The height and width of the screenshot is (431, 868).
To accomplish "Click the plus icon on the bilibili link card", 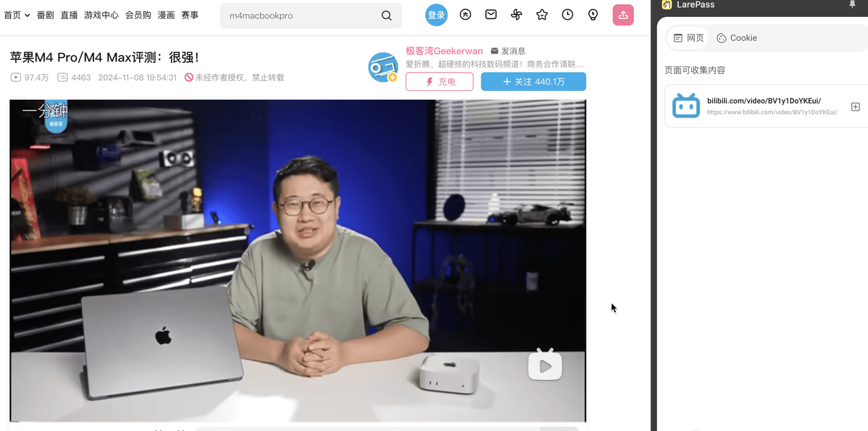I will pyautogui.click(x=855, y=107).
